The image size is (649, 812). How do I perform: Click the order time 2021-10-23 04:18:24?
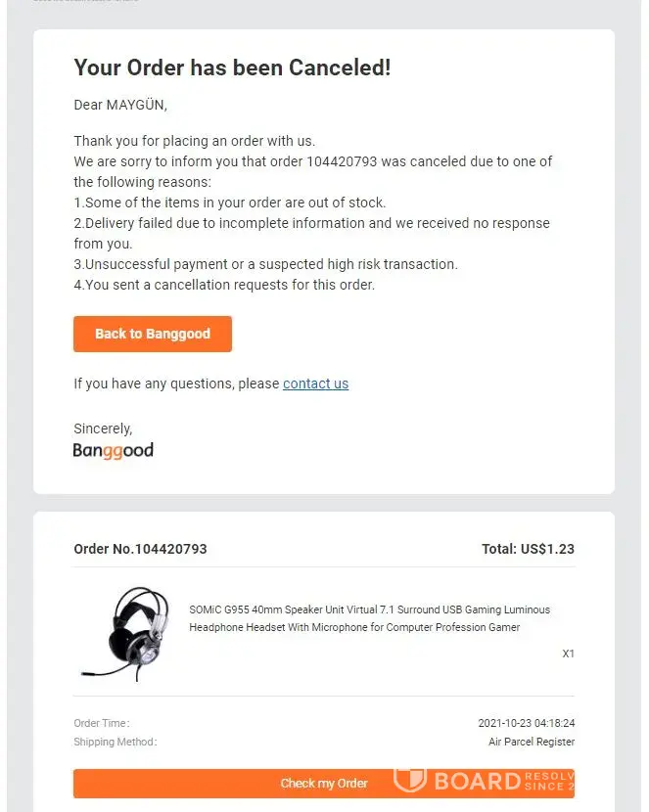click(x=526, y=723)
